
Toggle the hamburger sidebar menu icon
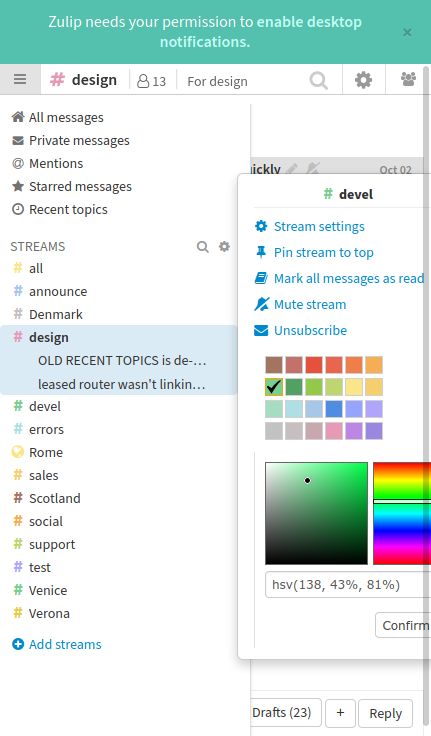(20, 79)
